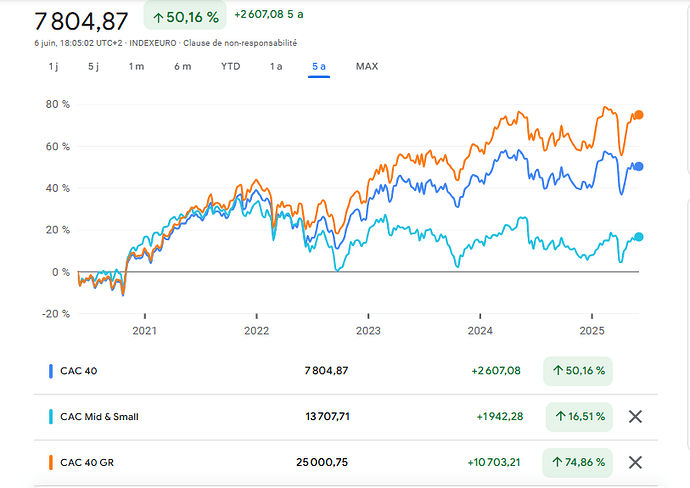690x488 pixels.
Task: Click the change +2 607,08 in CAC 40 row
Action: [x=496, y=371]
